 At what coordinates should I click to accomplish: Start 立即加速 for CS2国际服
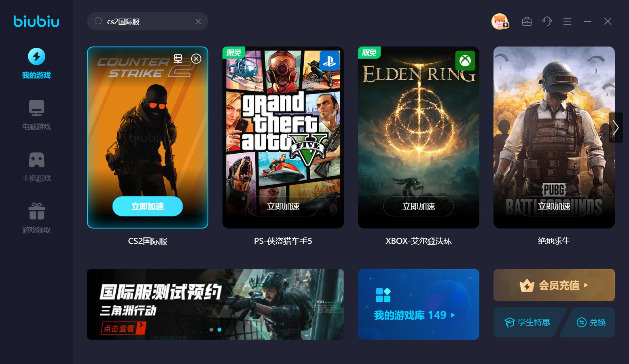point(148,206)
